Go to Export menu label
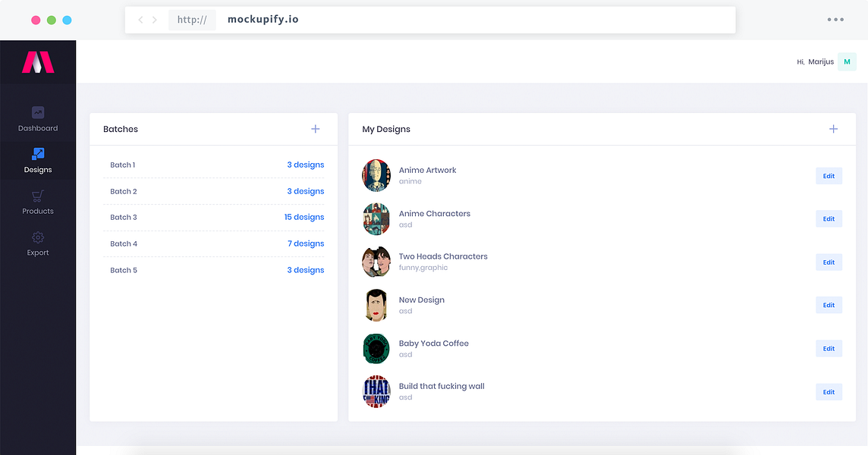The width and height of the screenshot is (868, 455). (x=38, y=253)
